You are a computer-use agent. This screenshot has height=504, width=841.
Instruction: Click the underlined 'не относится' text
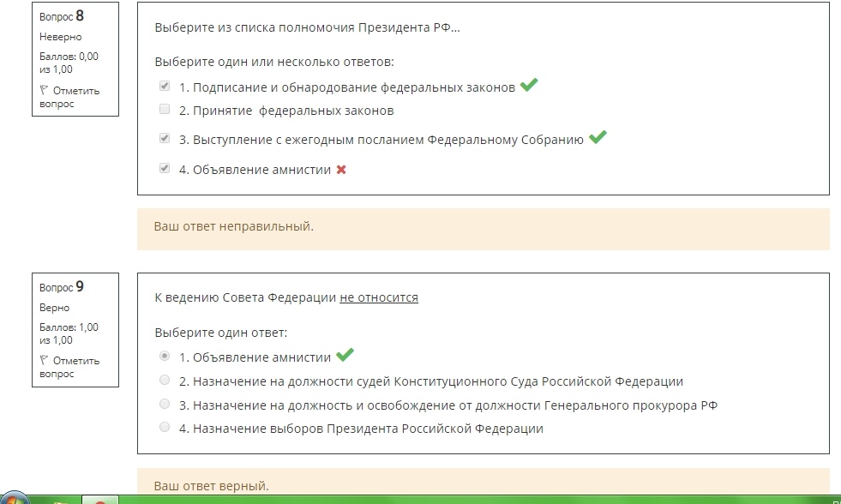[x=379, y=297]
